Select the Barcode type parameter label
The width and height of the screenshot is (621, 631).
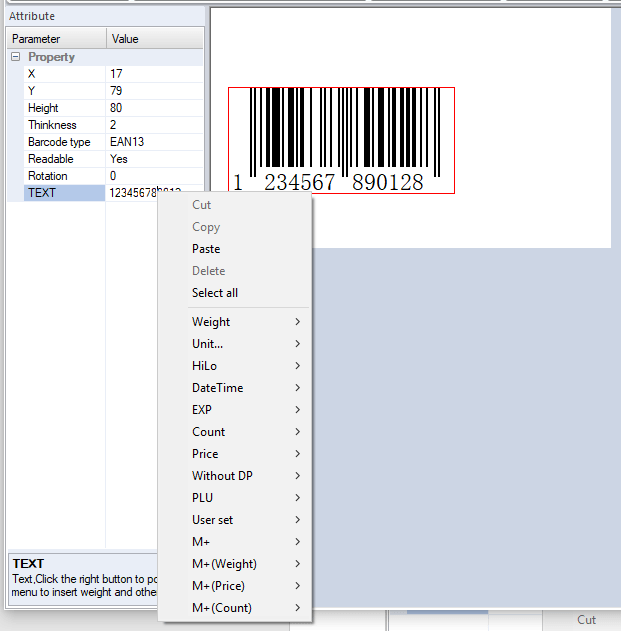(64, 142)
